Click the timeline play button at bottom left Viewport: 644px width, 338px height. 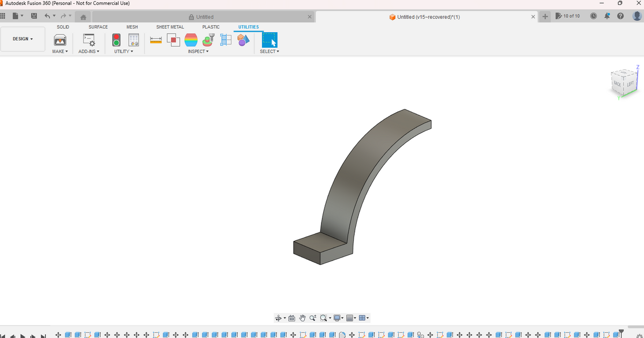(x=23, y=334)
